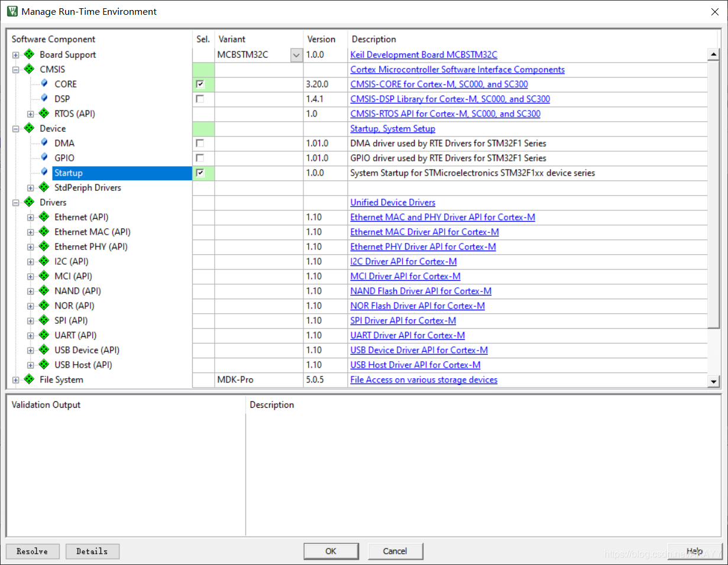The width and height of the screenshot is (728, 565).
Task: Open the MCBSTM32C variant dropdown
Action: (296, 55)
